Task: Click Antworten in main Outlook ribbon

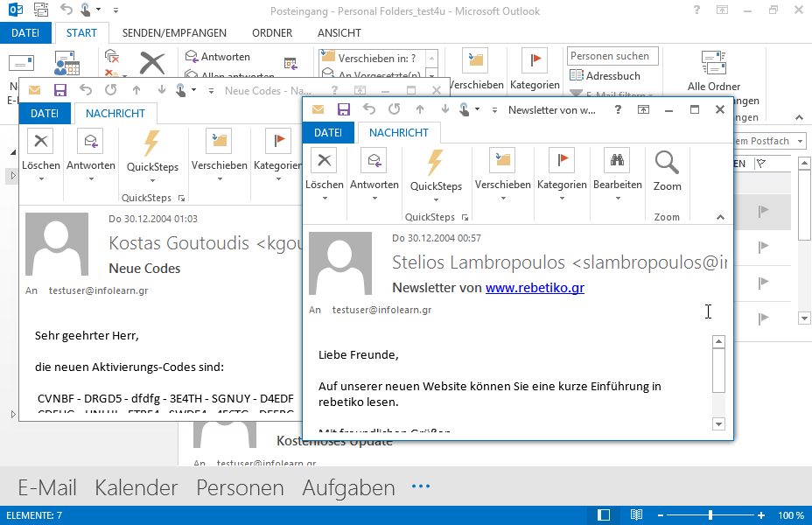Action: [218, 56]
